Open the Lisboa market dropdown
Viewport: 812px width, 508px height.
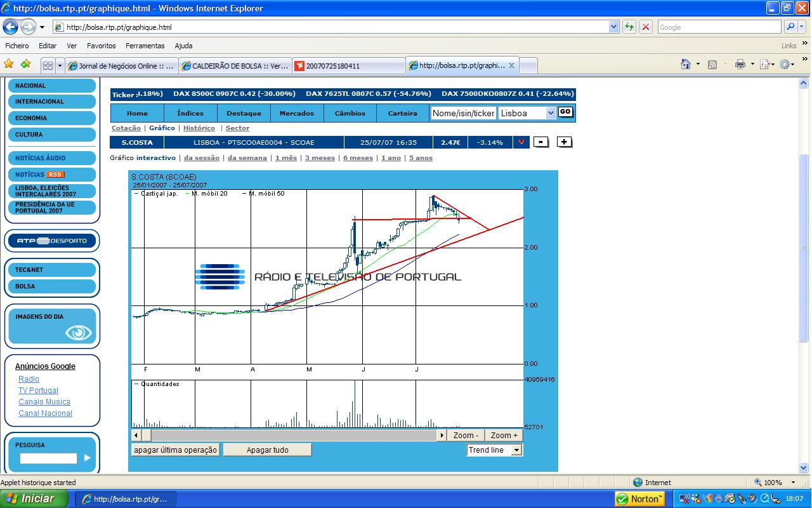coord(551,113)
